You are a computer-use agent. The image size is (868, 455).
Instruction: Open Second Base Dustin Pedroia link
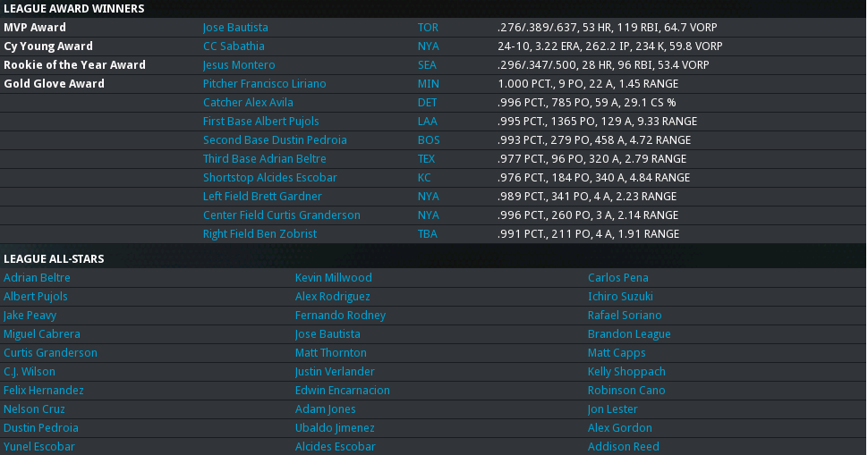click(x=275, y=140)
